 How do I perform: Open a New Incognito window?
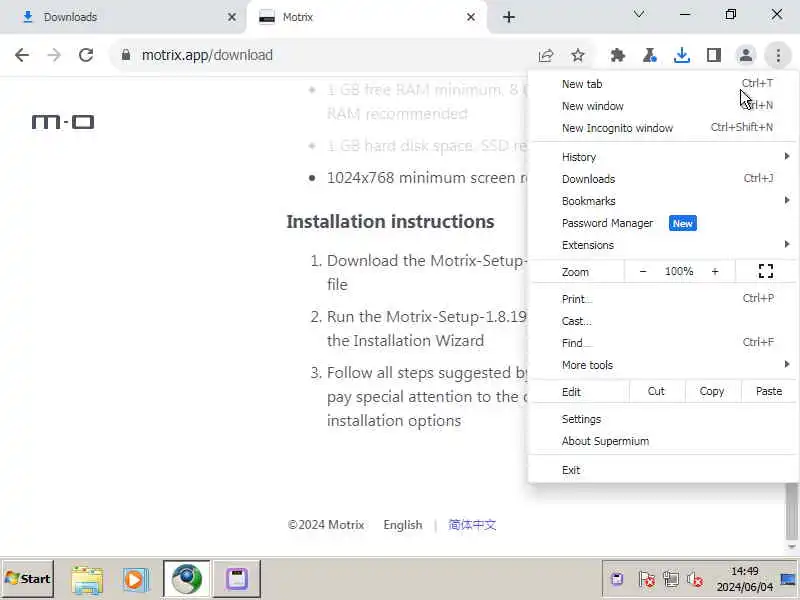(663, 128)
